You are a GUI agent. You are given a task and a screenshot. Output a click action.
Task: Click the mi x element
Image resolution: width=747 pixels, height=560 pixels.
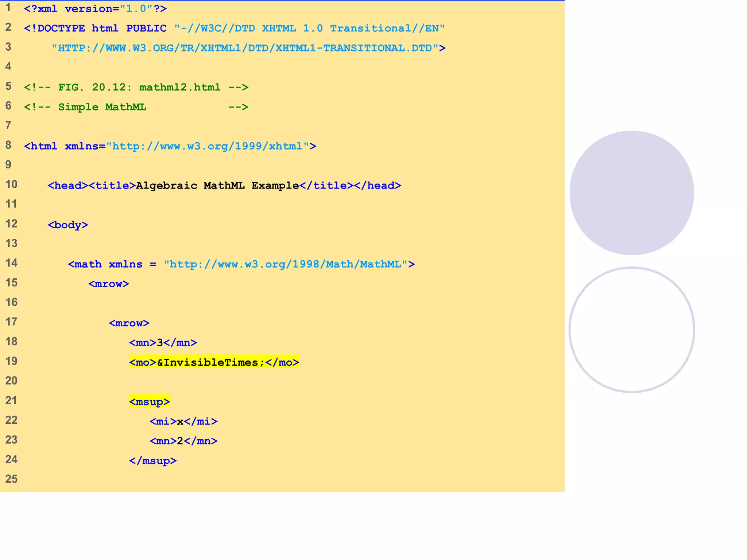point(183,421)
